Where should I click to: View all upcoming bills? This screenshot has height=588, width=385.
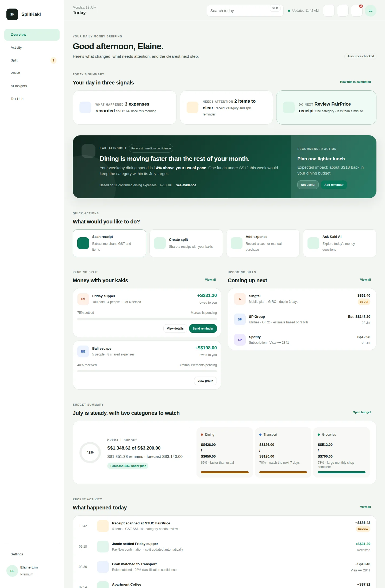click(365, 280)
